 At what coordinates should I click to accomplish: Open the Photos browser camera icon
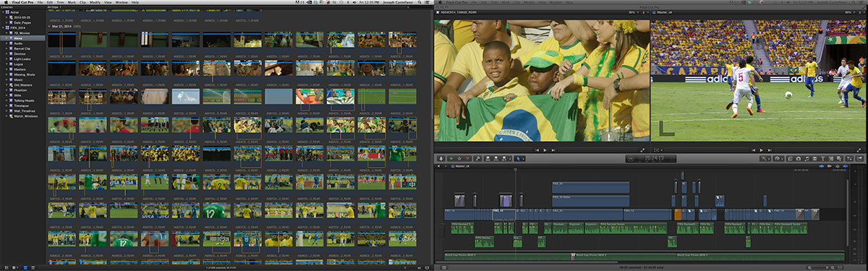[799, 158]
